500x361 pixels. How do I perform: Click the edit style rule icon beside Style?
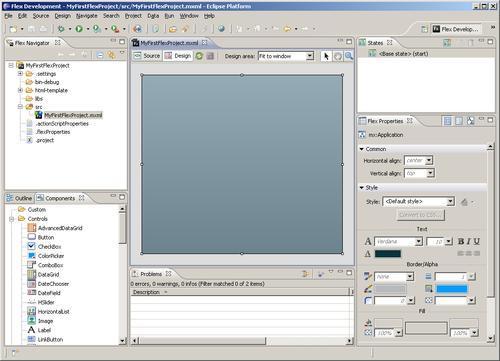click(x=464, y=202)
